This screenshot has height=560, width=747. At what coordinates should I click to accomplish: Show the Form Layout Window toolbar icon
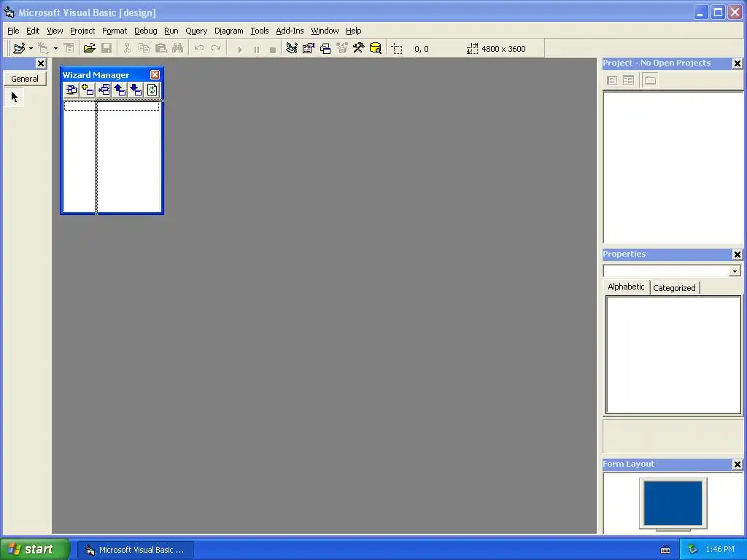325,48
